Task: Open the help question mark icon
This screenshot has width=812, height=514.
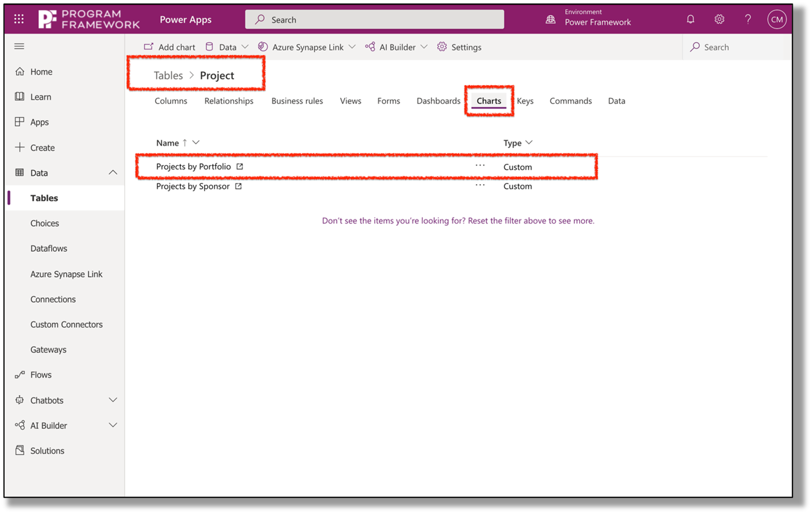Action: pos(748,19)
